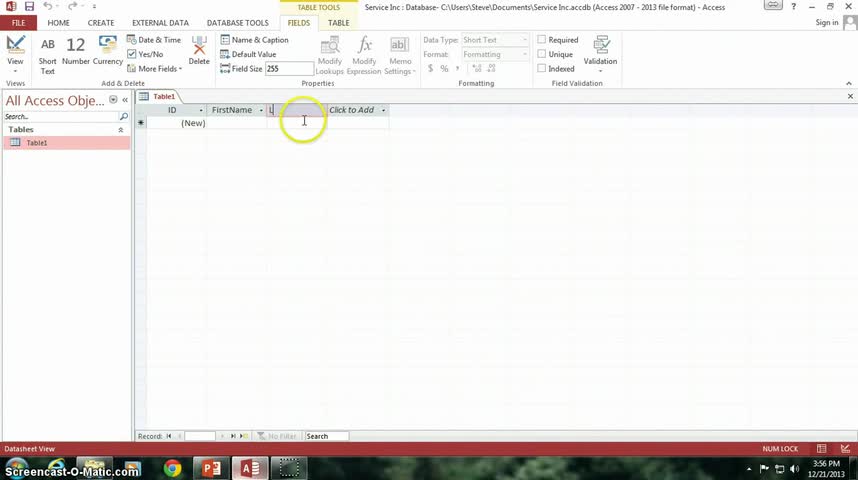Search navigation pane magnifier icon
The height and width of the screenshot is (480, 858).
(x=124, y=117)
